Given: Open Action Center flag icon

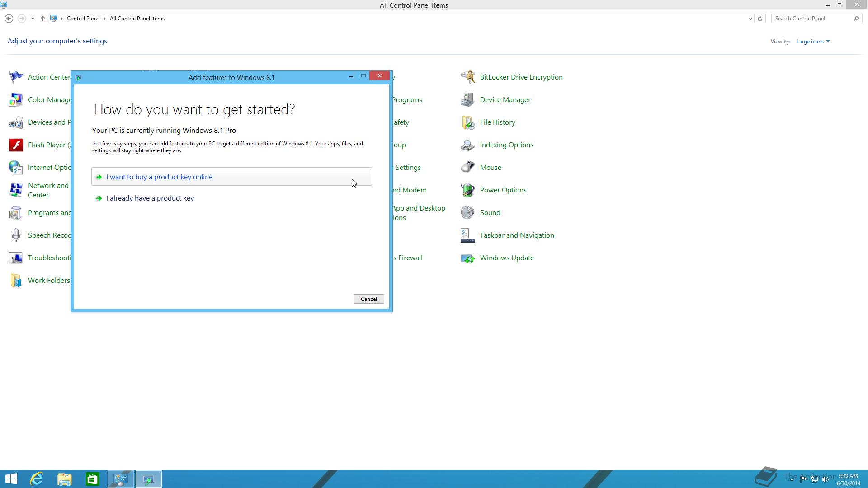Looking at the screenshot, I should (16, 77).
